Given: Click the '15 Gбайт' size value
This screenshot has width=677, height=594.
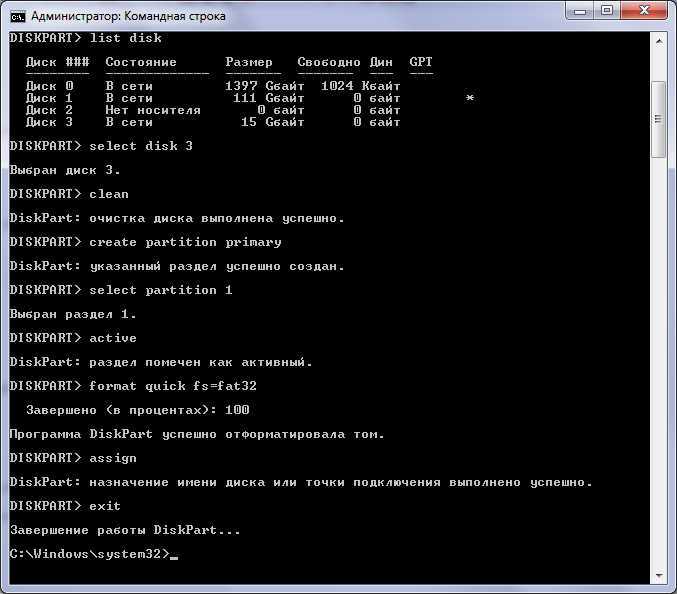Looking at the screenshot, I should pyautogui.click(x=272, y=122).
